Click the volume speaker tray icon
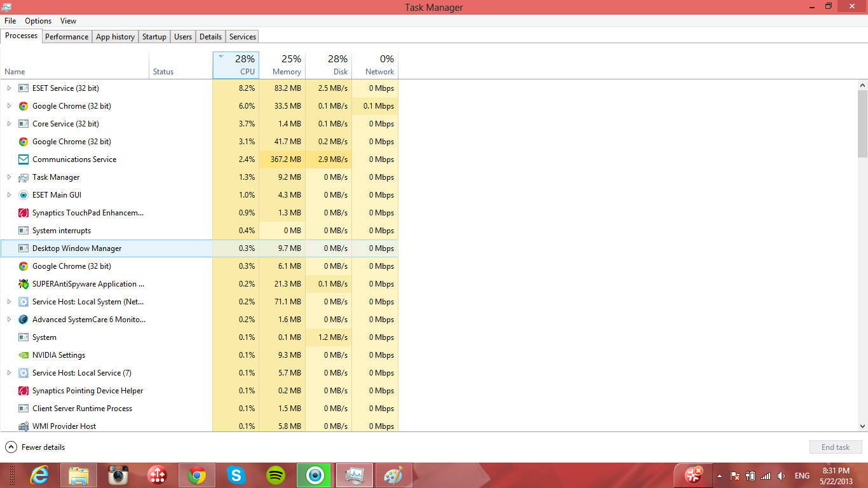The height and width of the screenshot is (488, 868). click(x=781, y=476)
